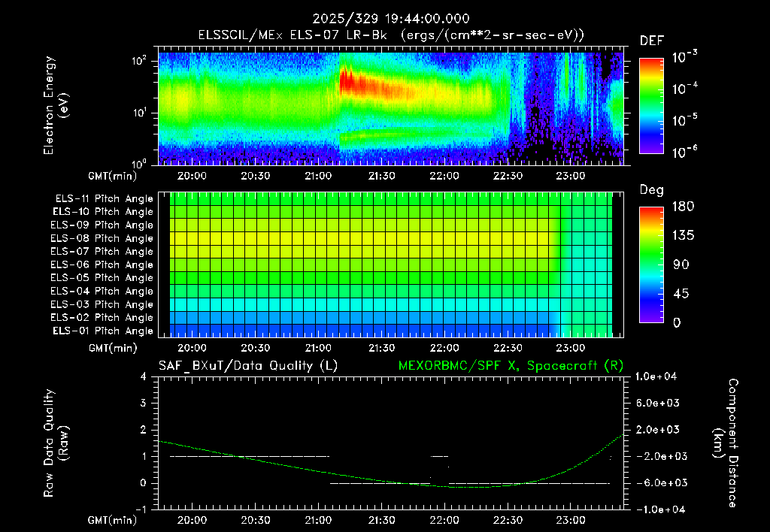This screenshot has height=532, width=770.
Task: Click the 2 tick on Raw Data Quality axis
Action: (x=143, y=429)
